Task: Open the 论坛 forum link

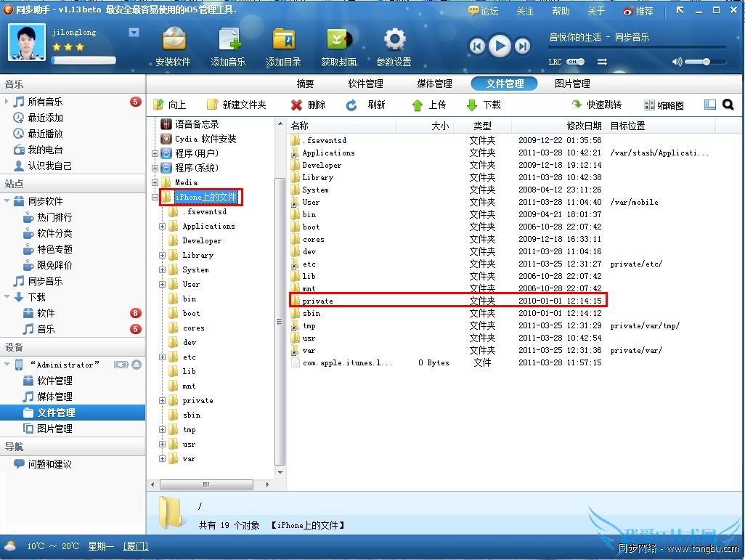Action: click(x=484, y=11)
